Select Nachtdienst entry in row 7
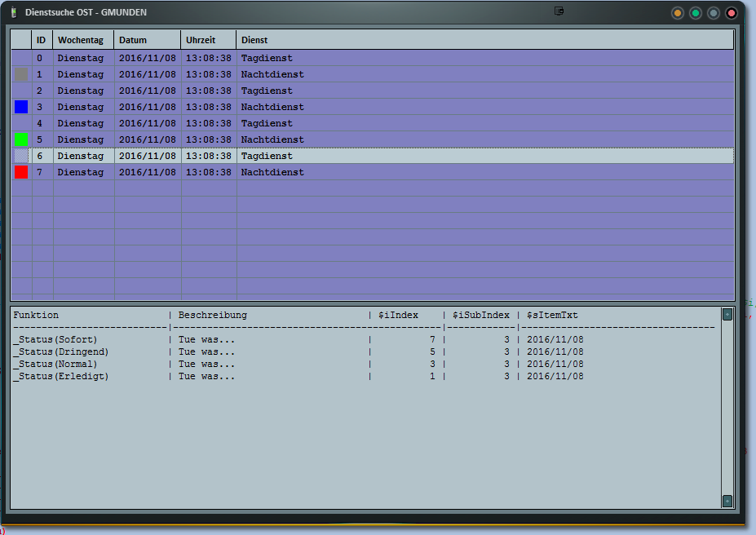Screen dimensions: 756x535 coord(272,172)
